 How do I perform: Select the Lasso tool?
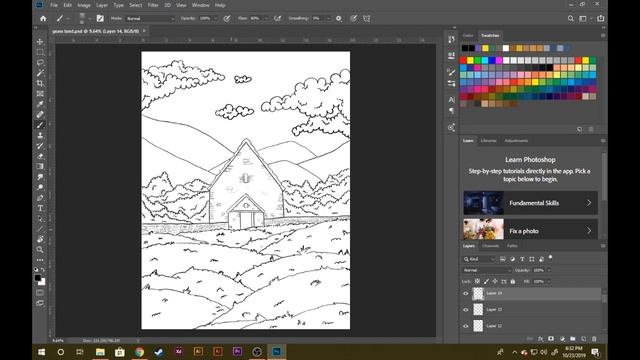pos(40,62)
